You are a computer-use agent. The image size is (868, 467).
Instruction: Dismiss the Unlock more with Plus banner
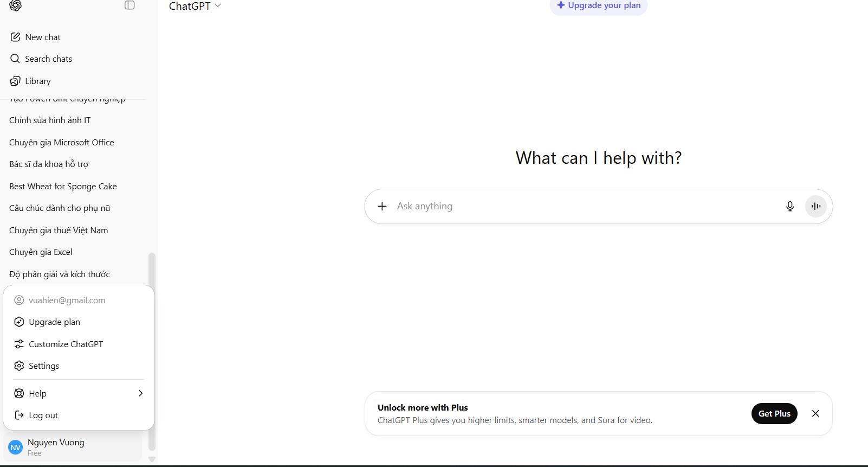pos(815,413)
